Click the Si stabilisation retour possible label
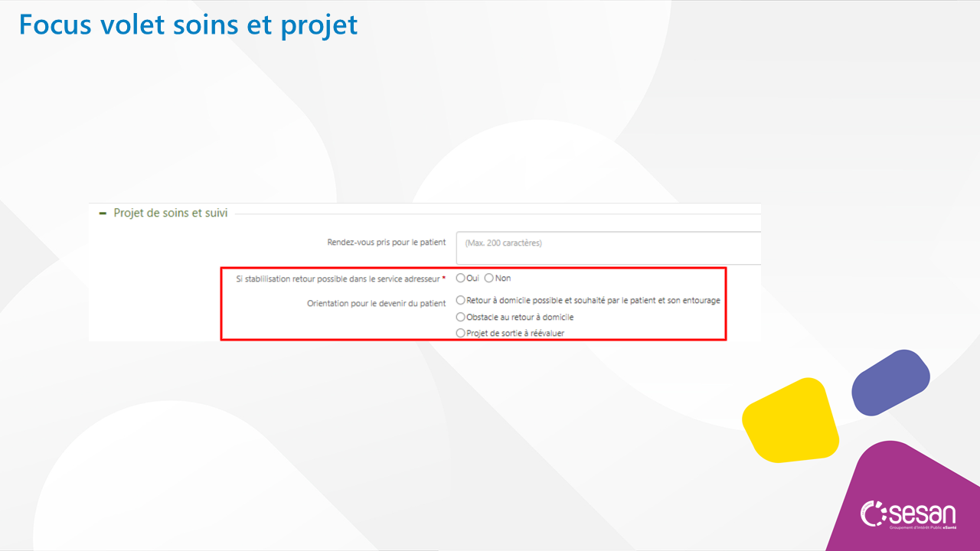The width and height of the screenshot is (980, 551). [x=338, y=279]
